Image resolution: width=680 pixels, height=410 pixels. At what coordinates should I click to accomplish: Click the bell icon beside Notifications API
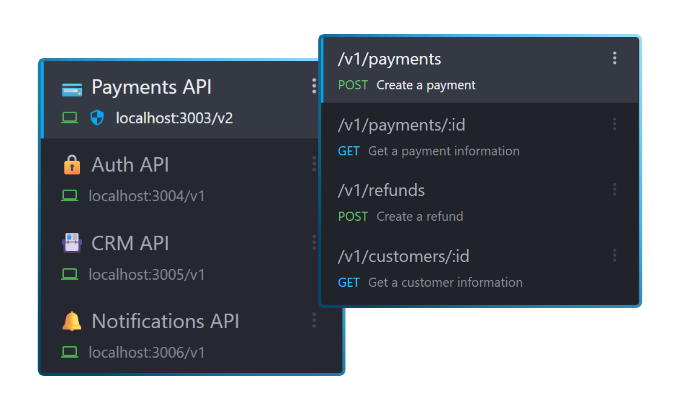click(x=71, y=321)
